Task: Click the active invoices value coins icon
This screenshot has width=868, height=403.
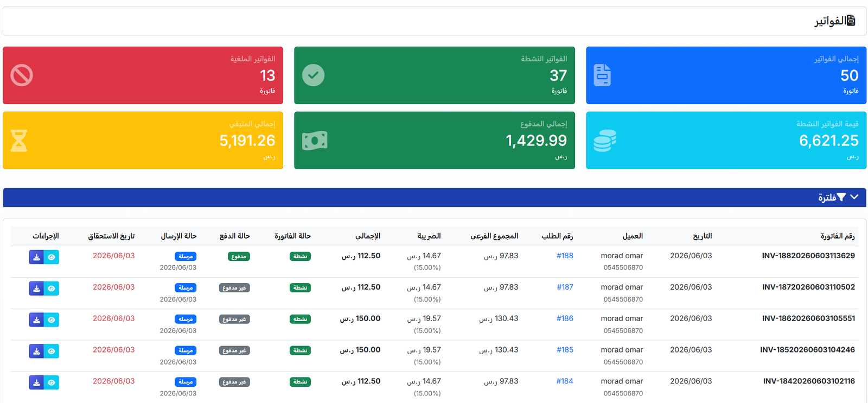Action: click(605, 140)
